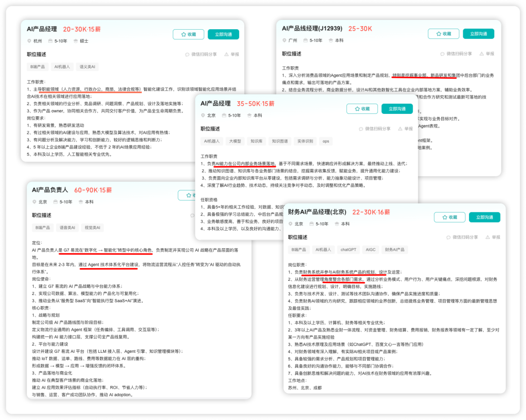The image size is (526, 420).
Task: Open the AI产品经理 title with 35-50K·15薪
Action: coord(216,104)
